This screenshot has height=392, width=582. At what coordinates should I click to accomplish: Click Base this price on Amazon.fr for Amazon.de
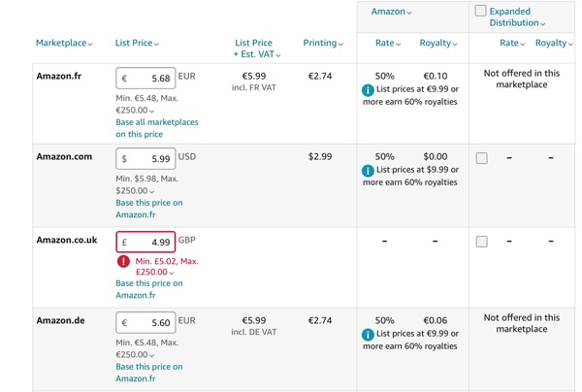tap(149, 373)
